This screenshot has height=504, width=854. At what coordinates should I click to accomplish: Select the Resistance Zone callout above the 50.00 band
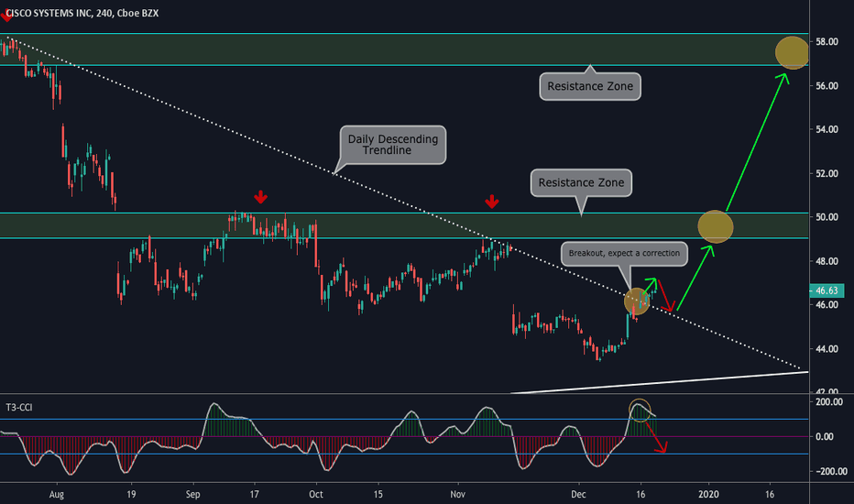(581, 182)
